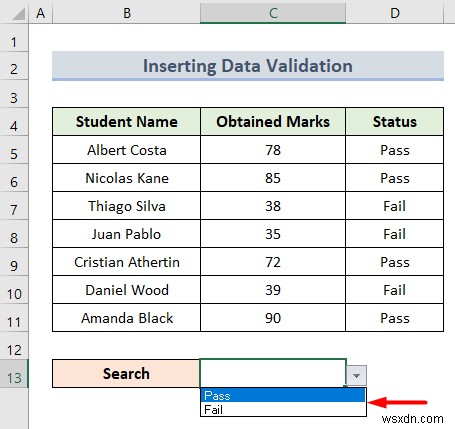Select row 13 header
Viewport: 455px width, 429px height.
click(x=14, y=374)
